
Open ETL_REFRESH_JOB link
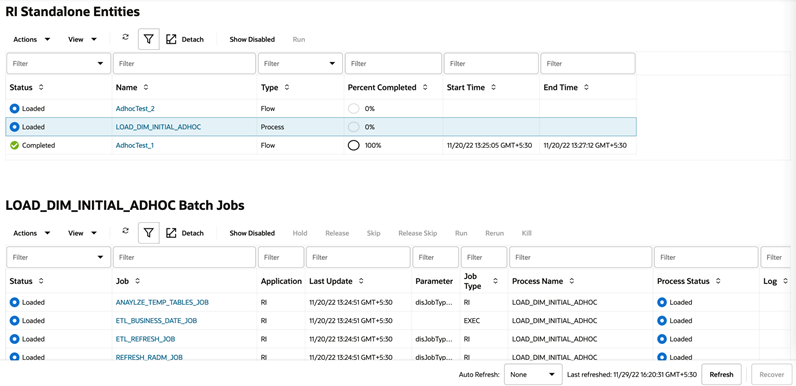tap(145, 339)
